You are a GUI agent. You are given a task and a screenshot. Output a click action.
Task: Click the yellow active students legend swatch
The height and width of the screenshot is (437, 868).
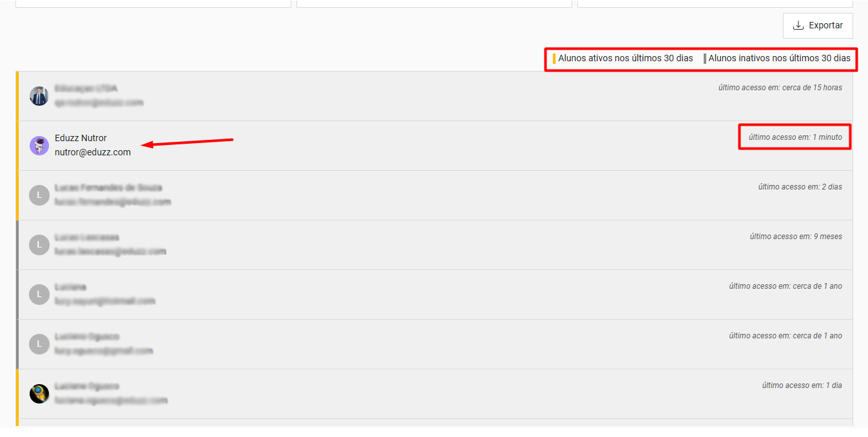point(554,59)
